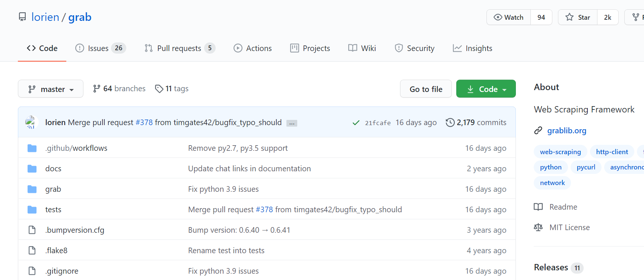Click the Readme book icon

click(x=538, y=207)
